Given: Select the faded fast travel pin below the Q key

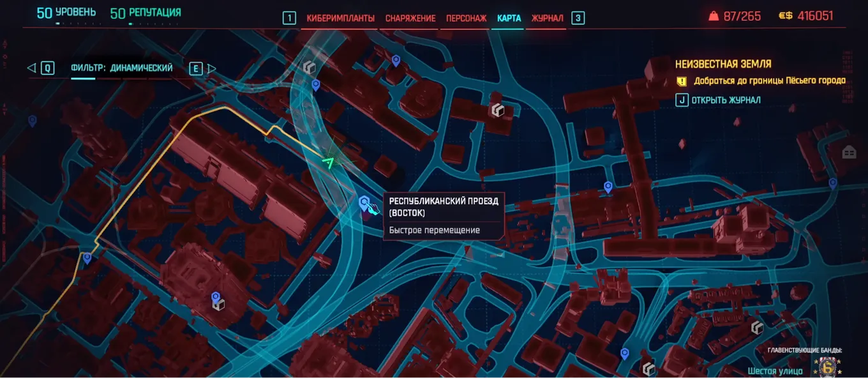Looking at the screenshot, I should [x=32, y=120].
